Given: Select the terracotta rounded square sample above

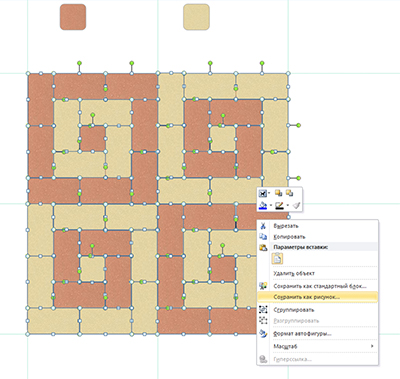Looking at the screenshot, I should pos(73,17).
